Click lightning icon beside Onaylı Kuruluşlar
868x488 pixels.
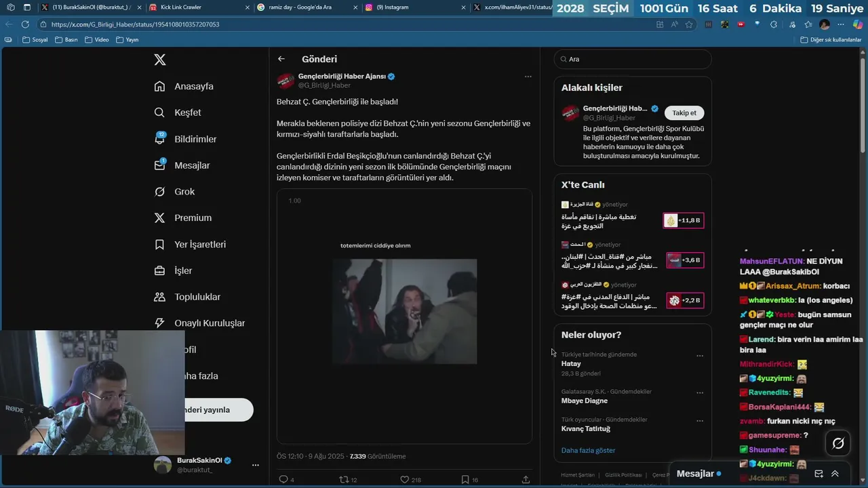click(159, 323)
